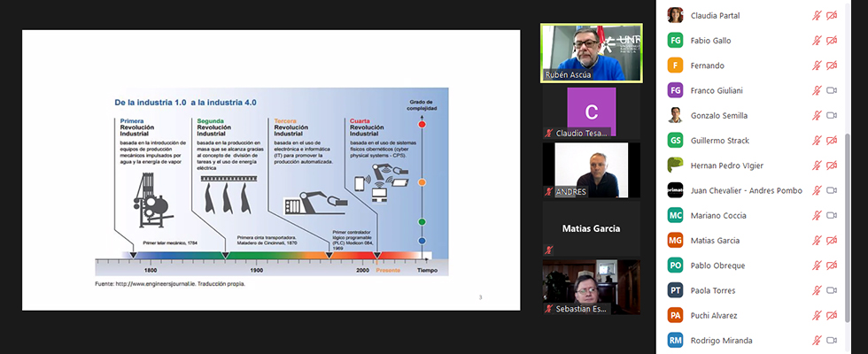Click the slide title "De la industria 1.0 a la industria 4.0"
The width and height of the screenshot is (868, 354).
[185, 103]
